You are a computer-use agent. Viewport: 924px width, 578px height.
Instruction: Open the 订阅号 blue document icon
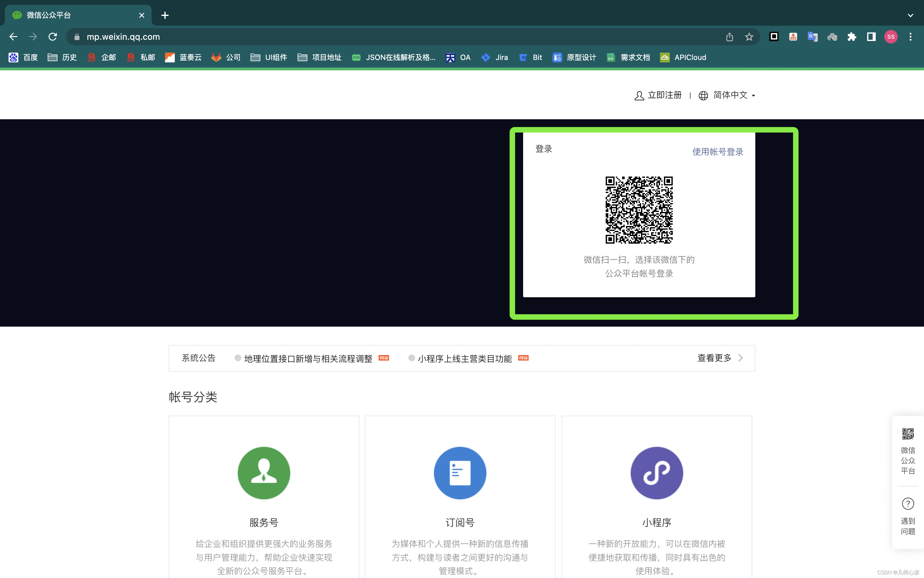[x=460, y=473]
